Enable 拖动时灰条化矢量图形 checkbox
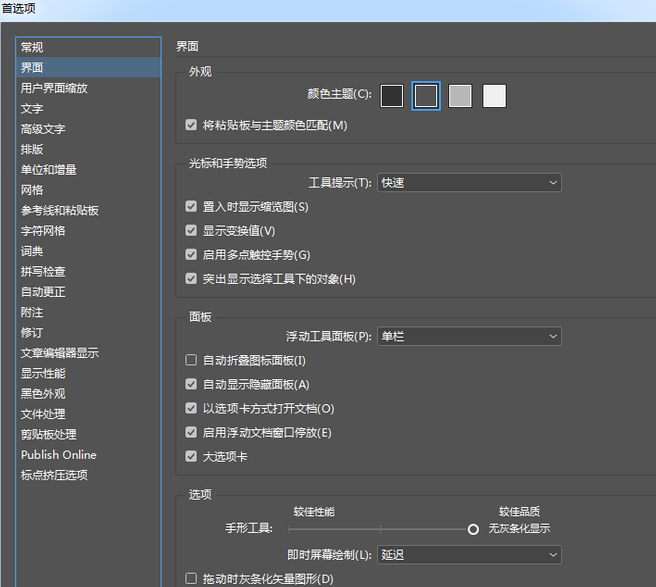Viewport: 656px width, 587px height. 192,579
